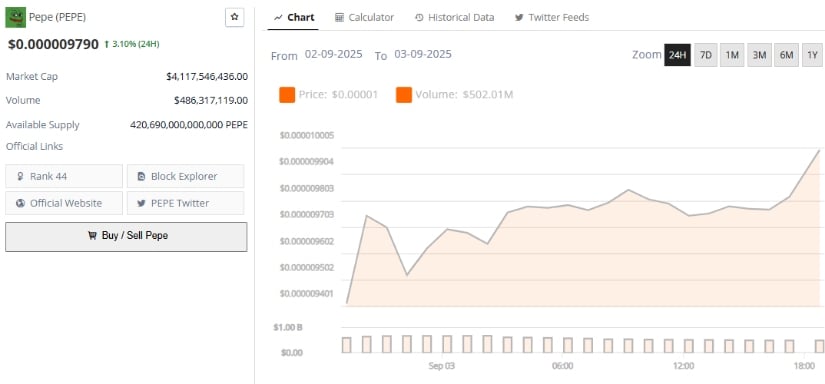Click the Price: $0.00001 legend text

tap(338, 95)
